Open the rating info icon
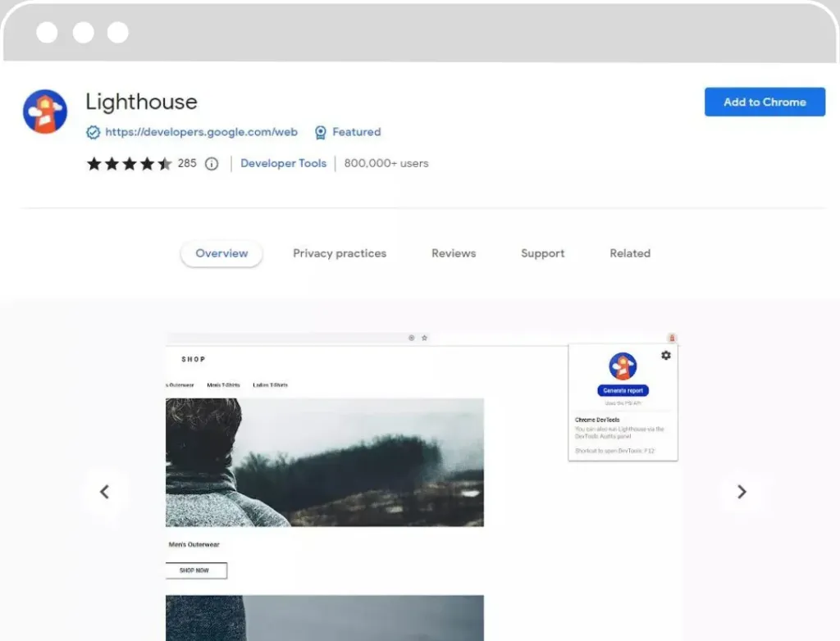 coord(212,164)
